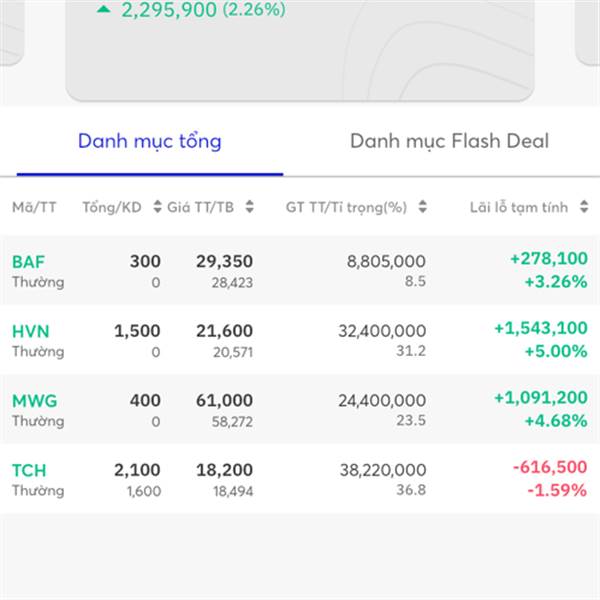Click the Mã/TT column header
This screenshot has width=600, height=600.
coord(34,207)
